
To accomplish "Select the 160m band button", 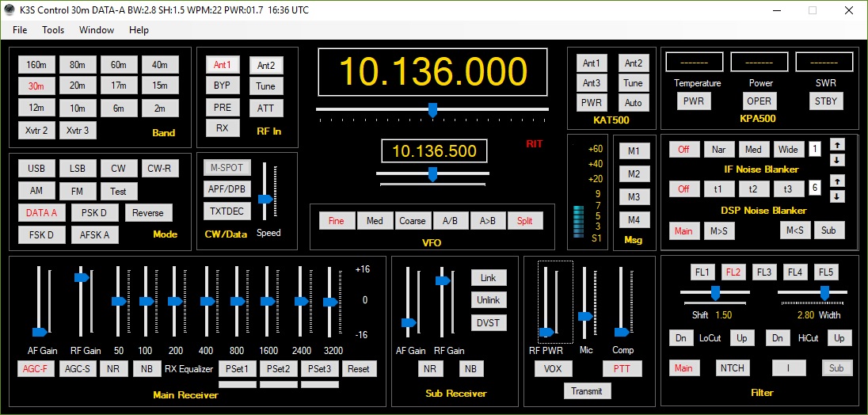I will coord(36,65).
